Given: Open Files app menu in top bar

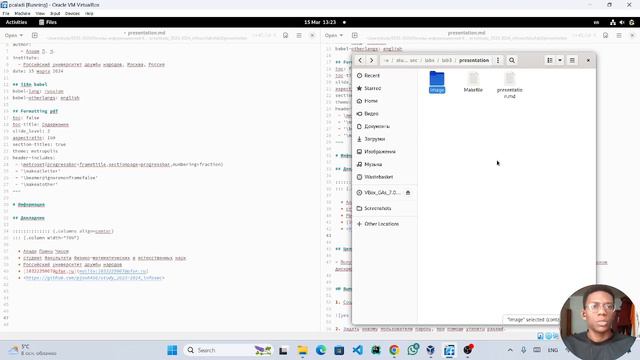Looking at the screenshot, I should (48, 22).
